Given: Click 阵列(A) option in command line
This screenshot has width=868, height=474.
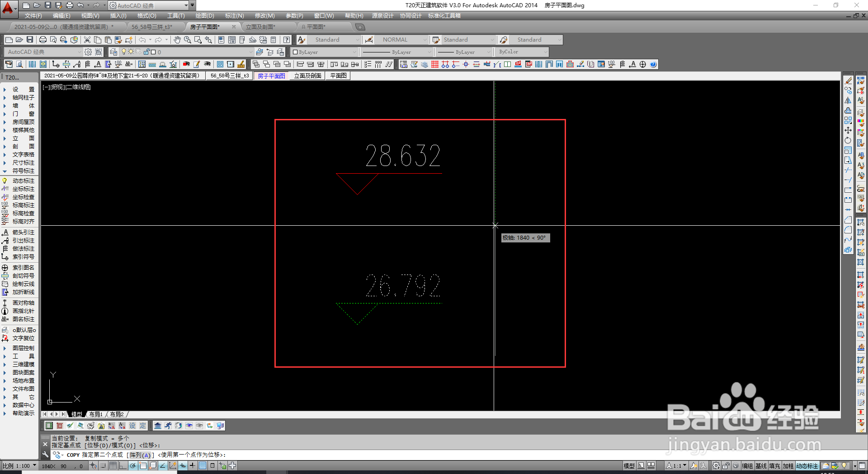Looking at the screenshot, I should 141,455.
